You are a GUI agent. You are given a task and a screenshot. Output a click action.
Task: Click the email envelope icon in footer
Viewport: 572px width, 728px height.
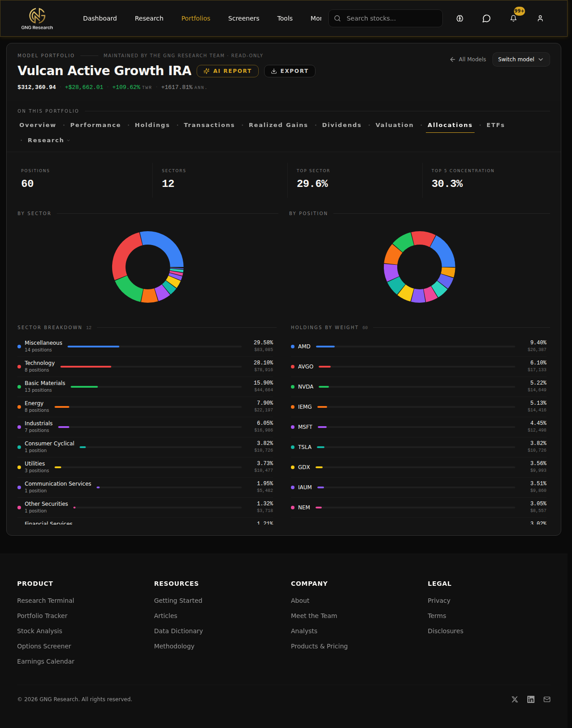pos(547,699)
